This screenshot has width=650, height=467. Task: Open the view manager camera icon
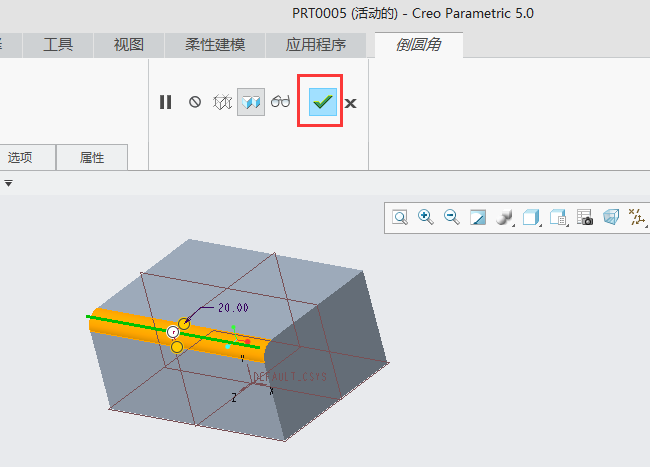click(585, 218)
